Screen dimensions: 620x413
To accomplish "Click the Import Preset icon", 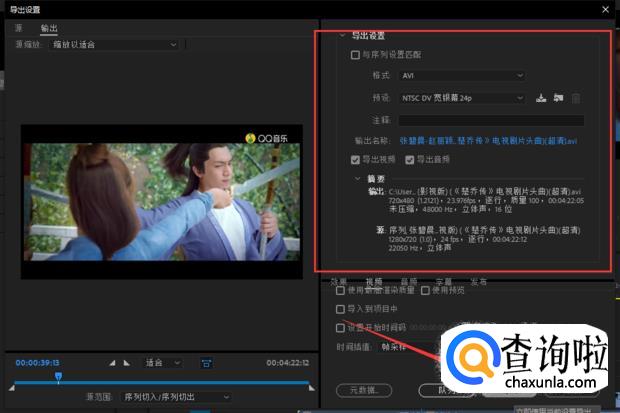I will (x=558, y=98).
